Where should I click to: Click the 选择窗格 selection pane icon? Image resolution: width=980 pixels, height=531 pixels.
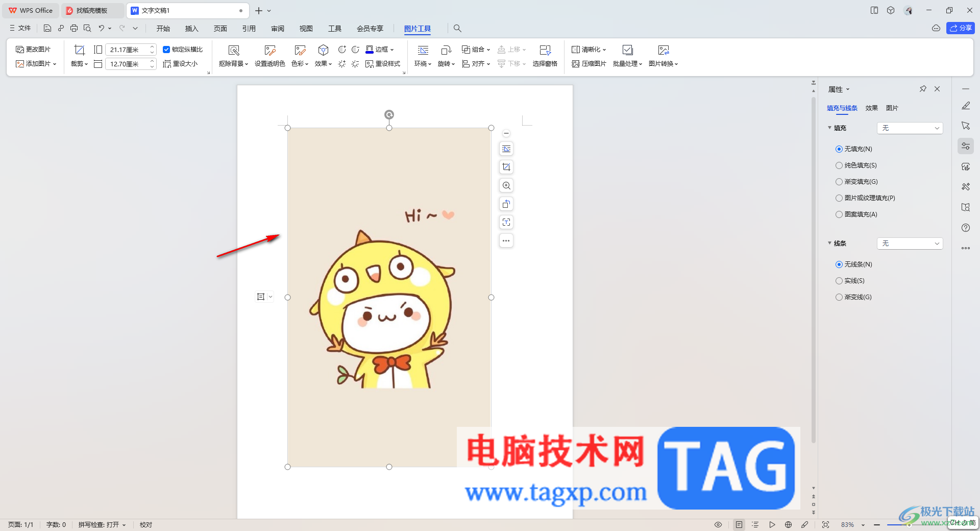pos(545,50)
